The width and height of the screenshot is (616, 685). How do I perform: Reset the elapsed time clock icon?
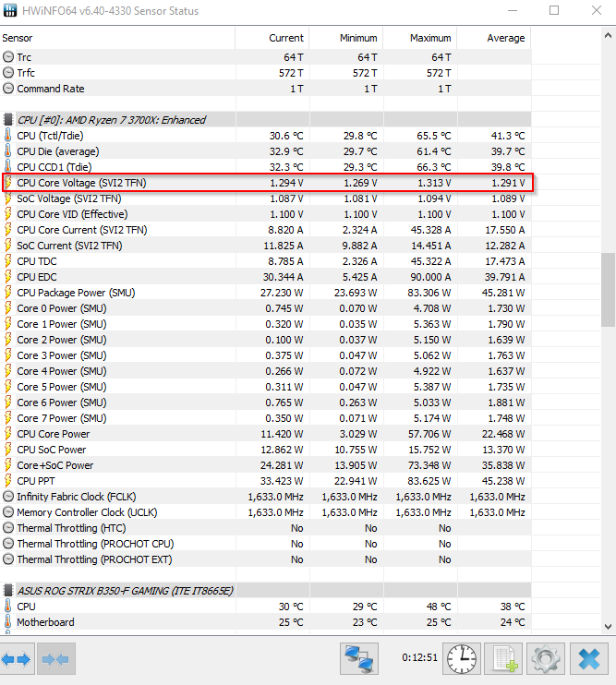tap(462, 659)
